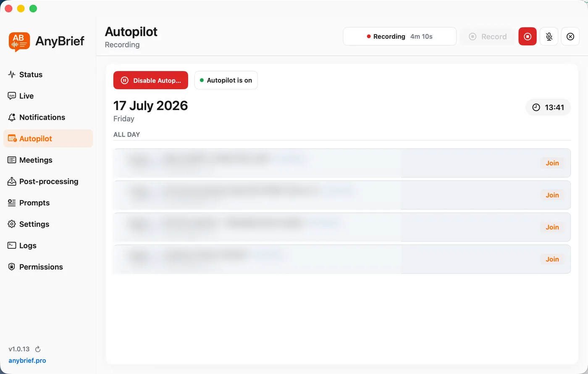This screenshot has height=374, width=588.
Task: Open the Settings page
Action: pos(48,224)
